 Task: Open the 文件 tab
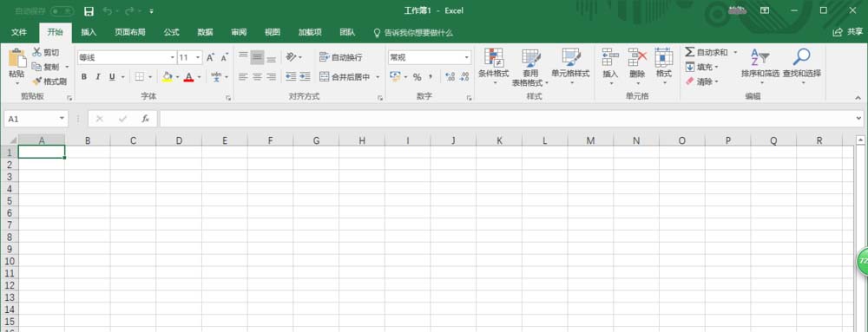pyautogui.click(x=19, y=33)
